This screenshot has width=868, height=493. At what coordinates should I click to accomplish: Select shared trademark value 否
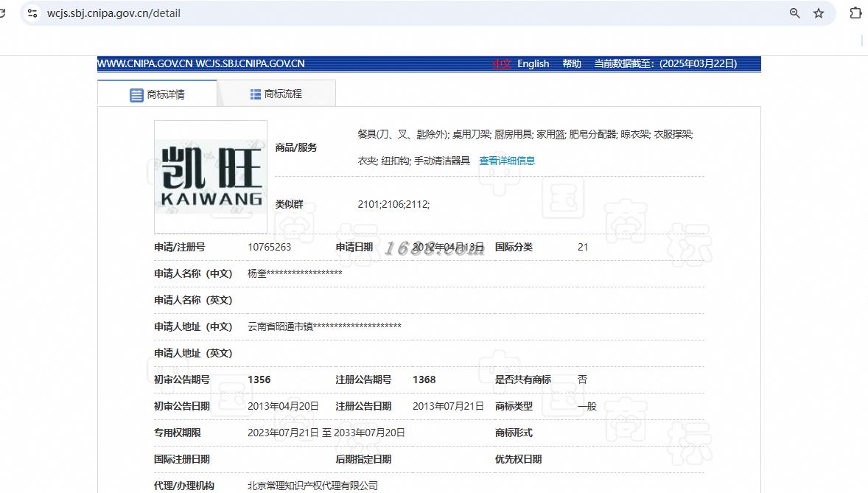tap(582, 380)
